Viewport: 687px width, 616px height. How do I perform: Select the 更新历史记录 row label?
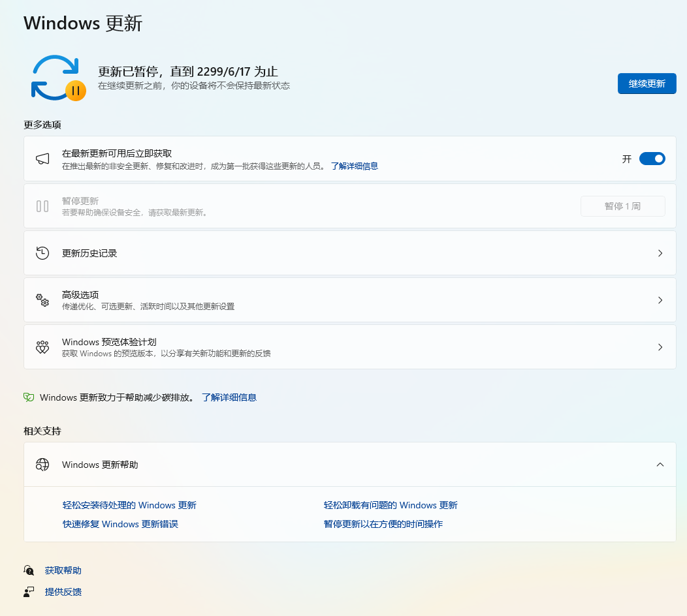coord(89,253)
